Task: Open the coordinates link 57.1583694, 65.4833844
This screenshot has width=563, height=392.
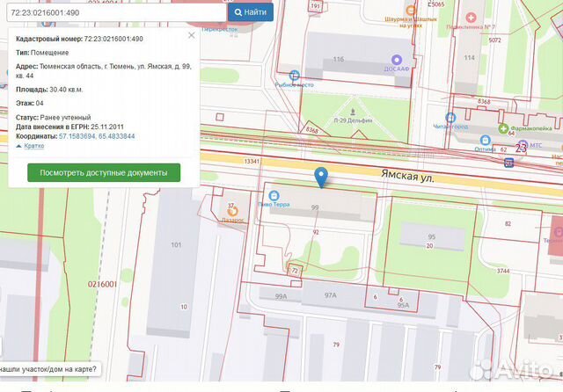Action: [97, 136]
